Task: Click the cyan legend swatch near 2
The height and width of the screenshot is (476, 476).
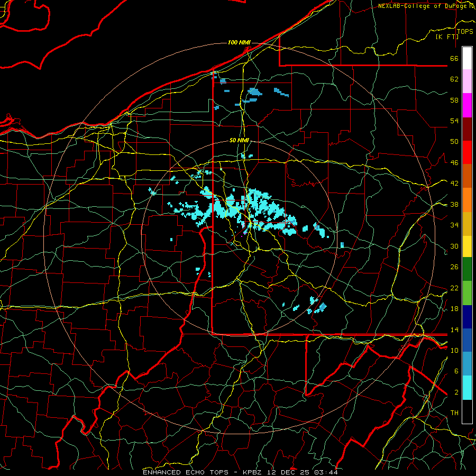Action: [x=467, y=388]
